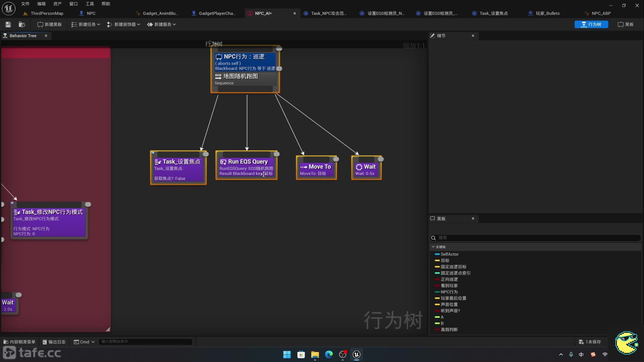Open the 文件 menu
Image resolution: width=644 pixels, height=362 pixels.
click(x=25, y=4)
